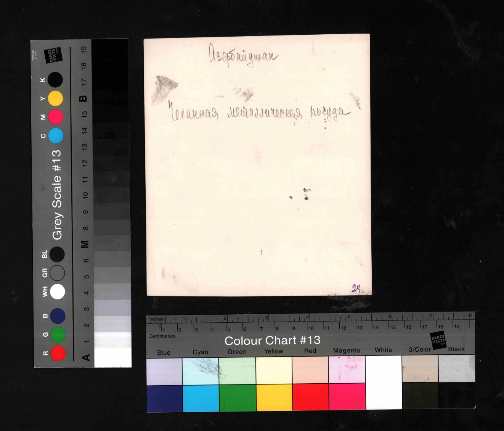Click the magenta circle labeled M
Screen dimensions: 504x431
[56, 117]
